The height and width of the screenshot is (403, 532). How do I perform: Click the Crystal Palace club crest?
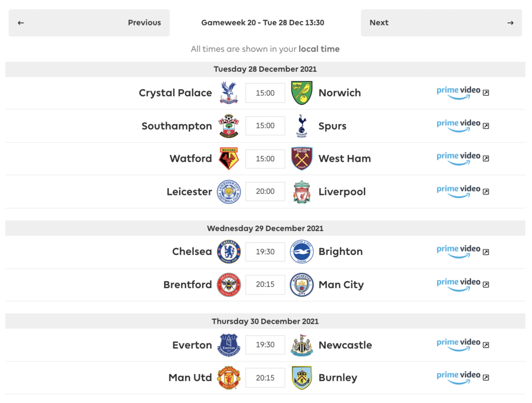pos(229,93)
